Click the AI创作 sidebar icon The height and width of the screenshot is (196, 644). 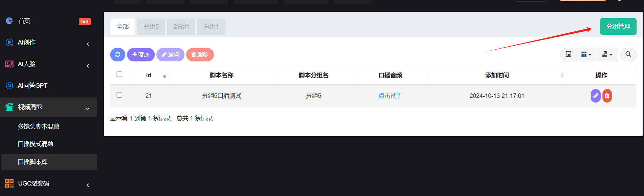pyautogui.click(x=9, y=43)
